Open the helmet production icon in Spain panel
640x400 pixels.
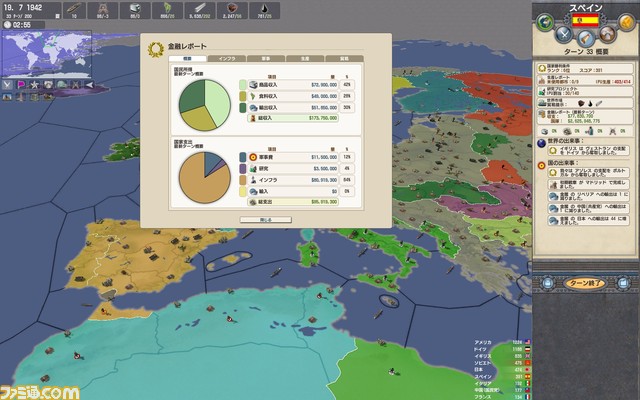coord(607,34)
